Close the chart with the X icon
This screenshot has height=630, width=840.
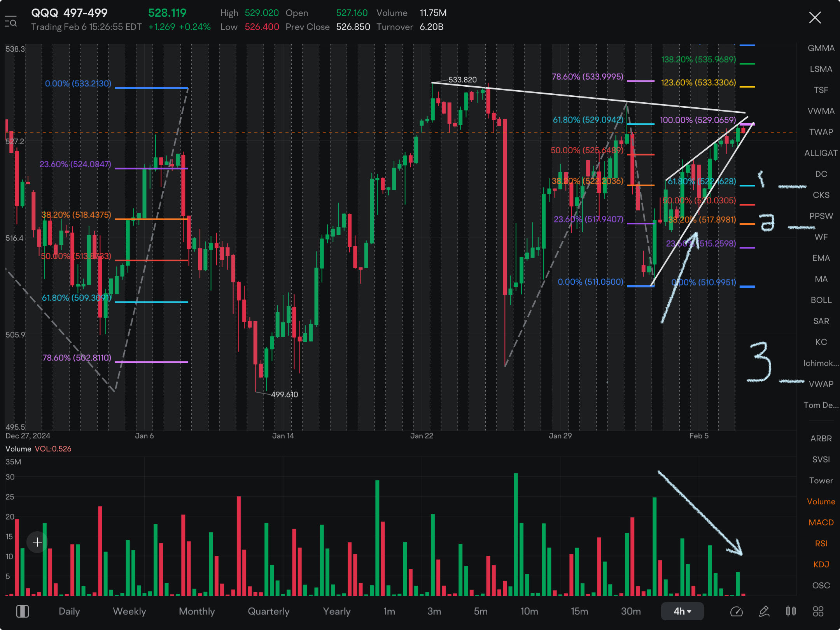click(815, 17)
